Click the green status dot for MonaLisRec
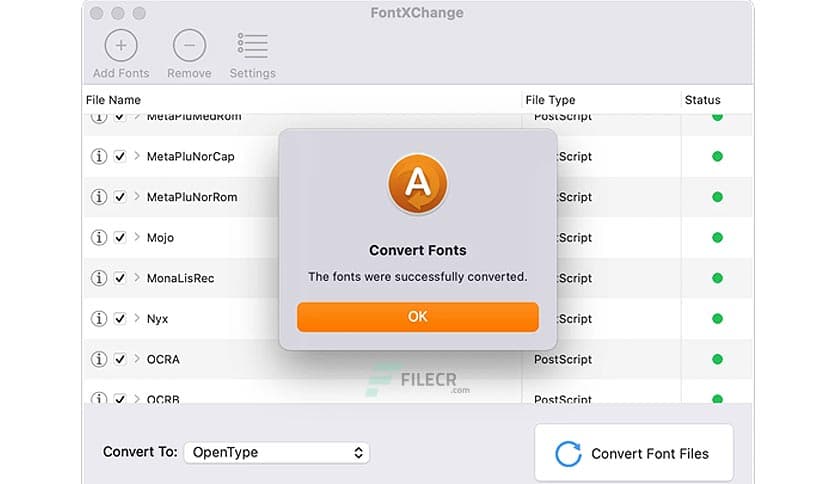 pos(717,278)
